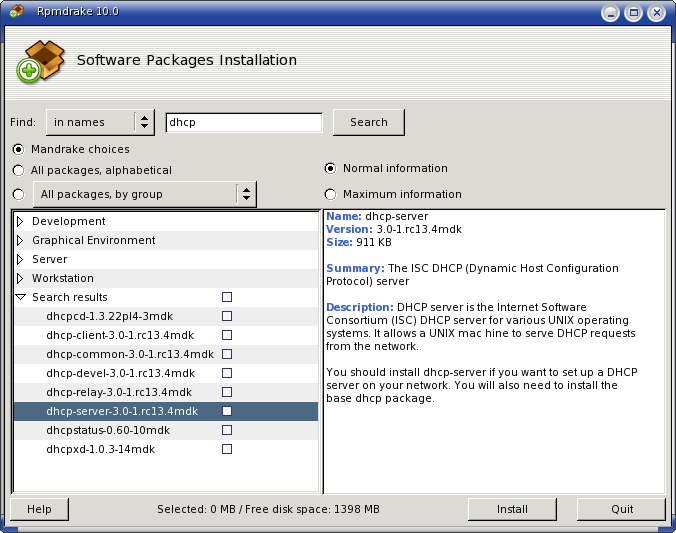Check the dhcpcd-1.3.22pl4-3mdk package box
676x533 pixels.
point(227,316)
